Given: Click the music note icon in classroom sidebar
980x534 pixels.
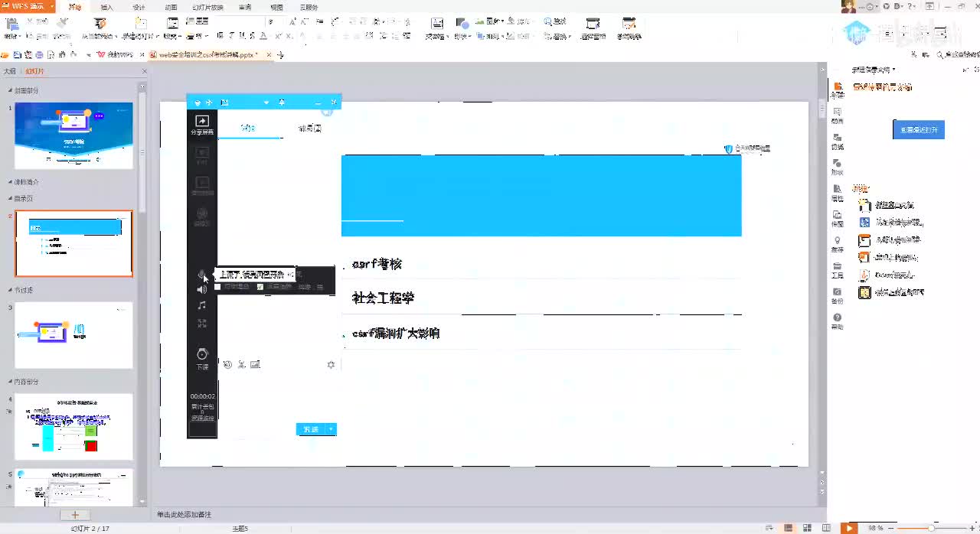Looking at the screenshot, I should (x=202, y=305).
